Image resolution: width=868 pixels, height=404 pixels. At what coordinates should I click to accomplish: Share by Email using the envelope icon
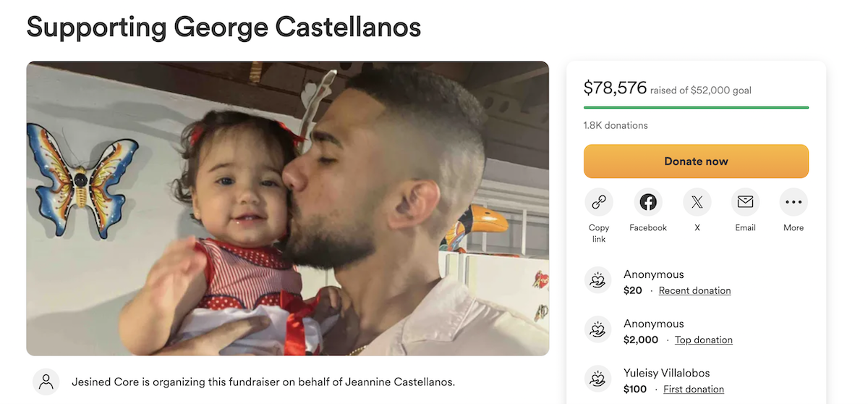click(x=745, y=203)
